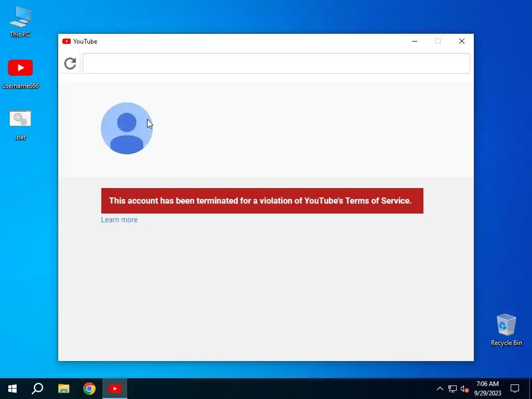Click the default profile avatar
Screen dimensions: 532x399
(x=127, y=128)
